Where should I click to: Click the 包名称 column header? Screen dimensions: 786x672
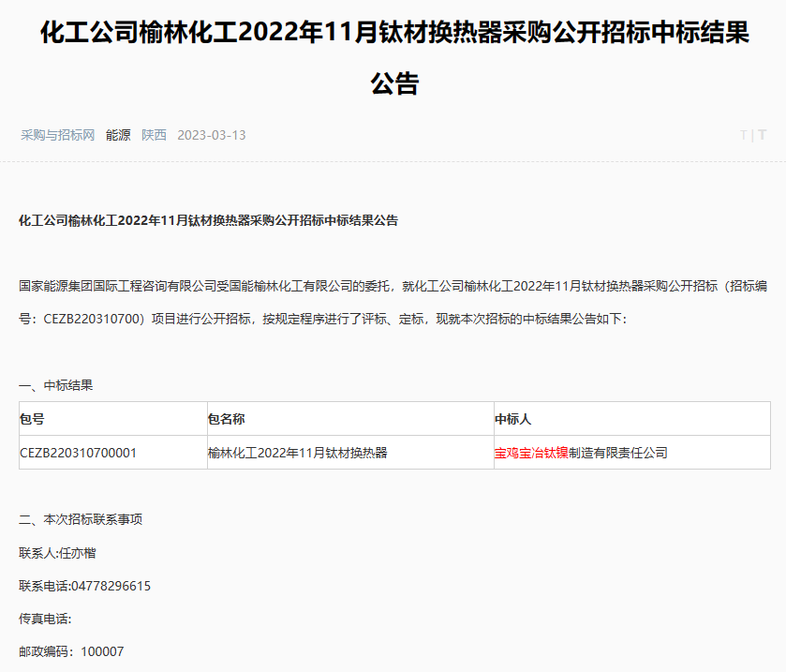coord(226,419)
